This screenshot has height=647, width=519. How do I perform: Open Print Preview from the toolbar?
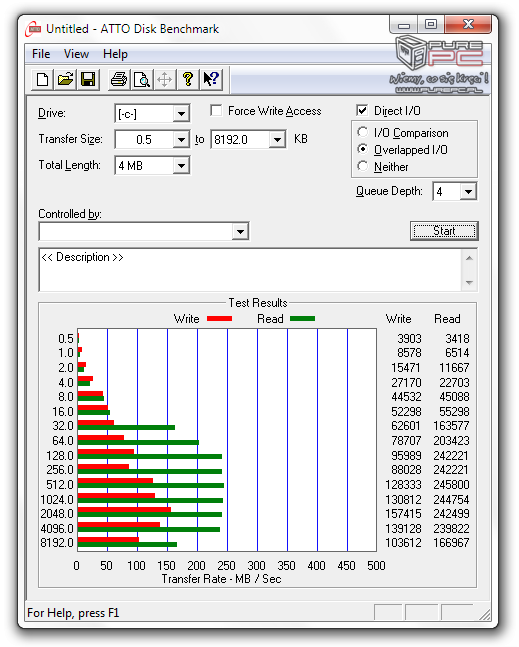(x=142, y=79)
